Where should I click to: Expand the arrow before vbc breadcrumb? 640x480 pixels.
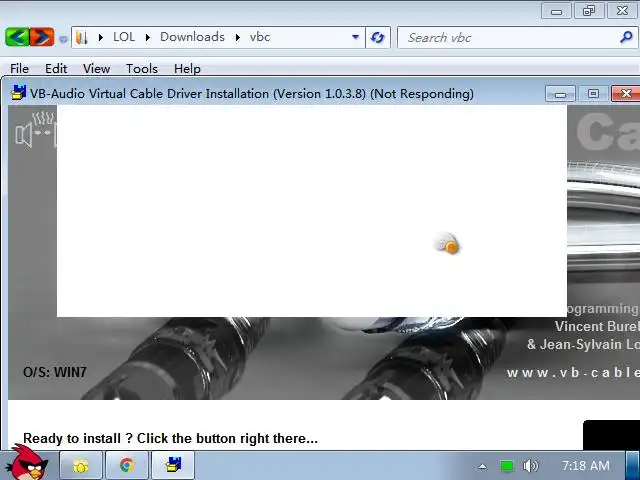pyautogui.click(x=238, y=38)
